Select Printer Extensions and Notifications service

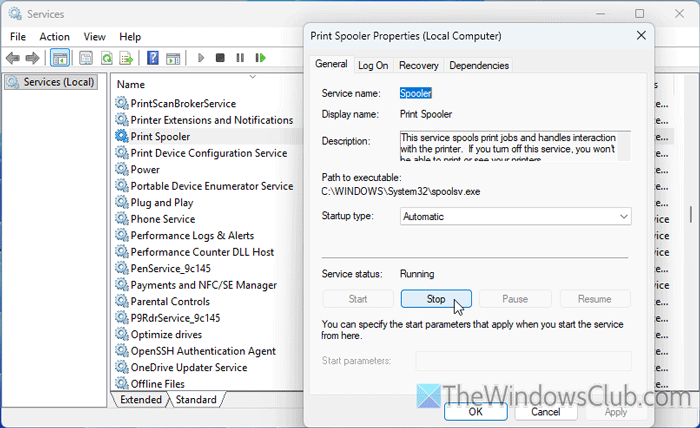tap(212, 120)
